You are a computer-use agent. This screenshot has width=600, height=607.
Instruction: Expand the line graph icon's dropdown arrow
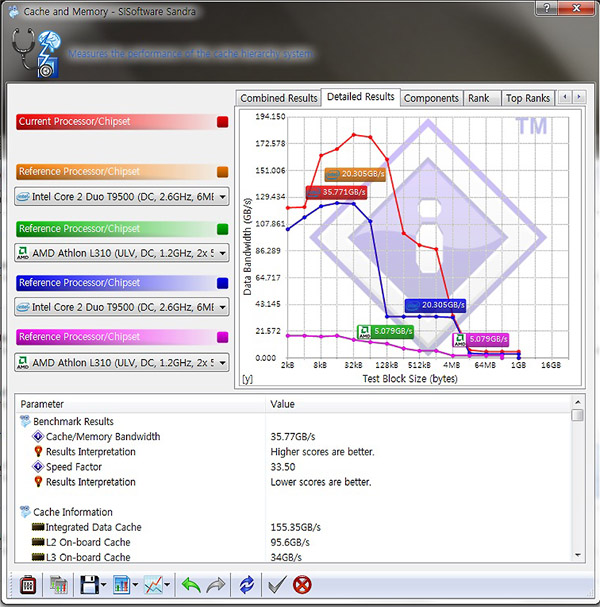coord(167,585)
